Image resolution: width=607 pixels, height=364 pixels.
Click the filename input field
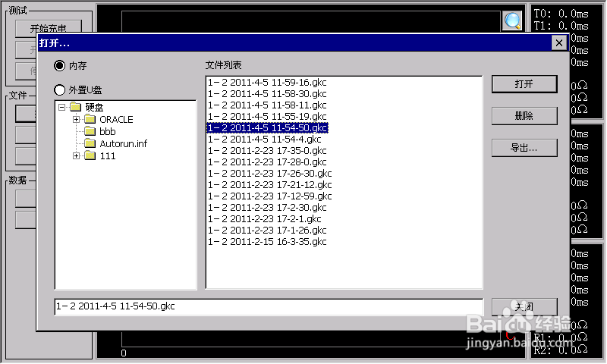269,307
